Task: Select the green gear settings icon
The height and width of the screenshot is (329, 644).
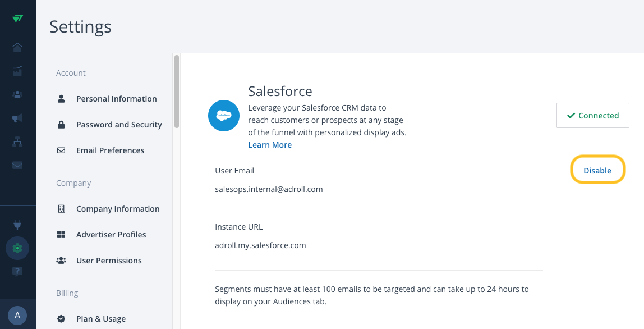Action: click(x=17, y=248)
